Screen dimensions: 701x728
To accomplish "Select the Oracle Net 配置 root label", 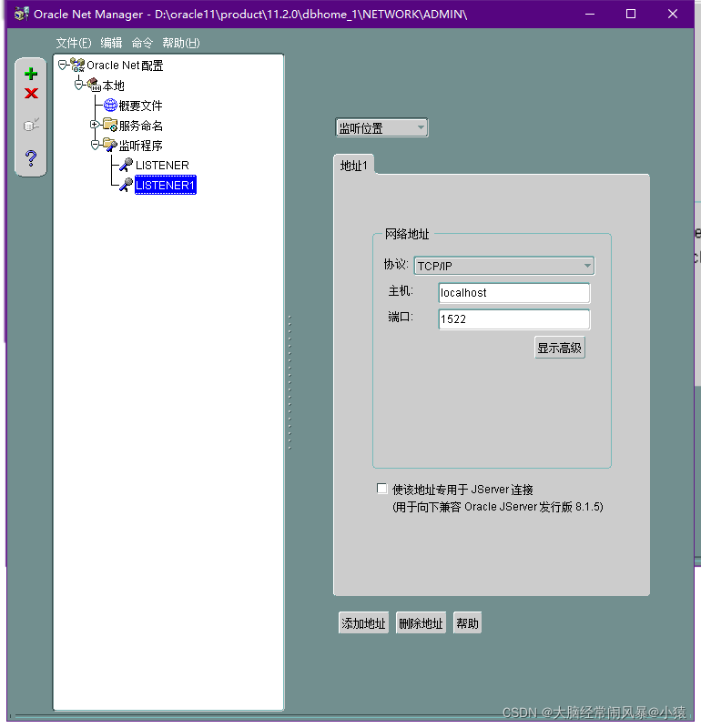I will point(125,66).
